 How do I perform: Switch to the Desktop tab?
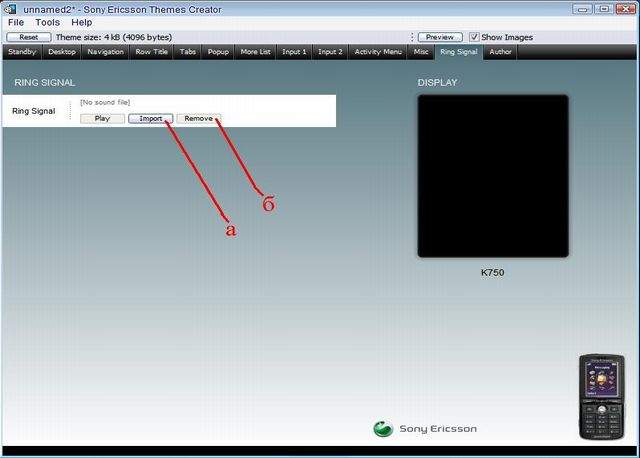[x=62, y=52]
